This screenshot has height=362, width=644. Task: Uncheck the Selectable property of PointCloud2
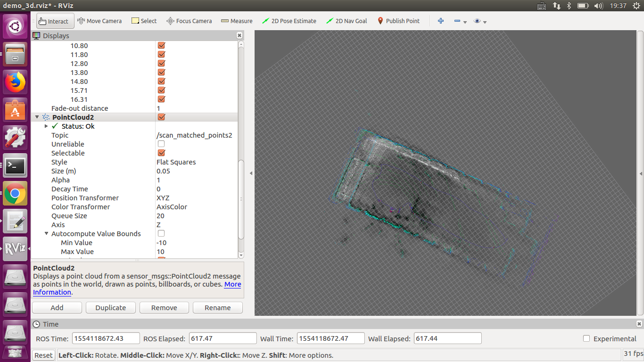click(161, 153)
